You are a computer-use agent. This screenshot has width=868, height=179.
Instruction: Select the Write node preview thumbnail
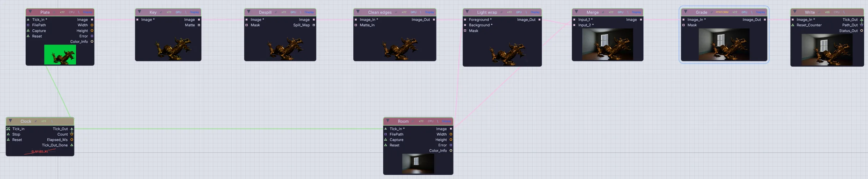(x=827, y=50)
